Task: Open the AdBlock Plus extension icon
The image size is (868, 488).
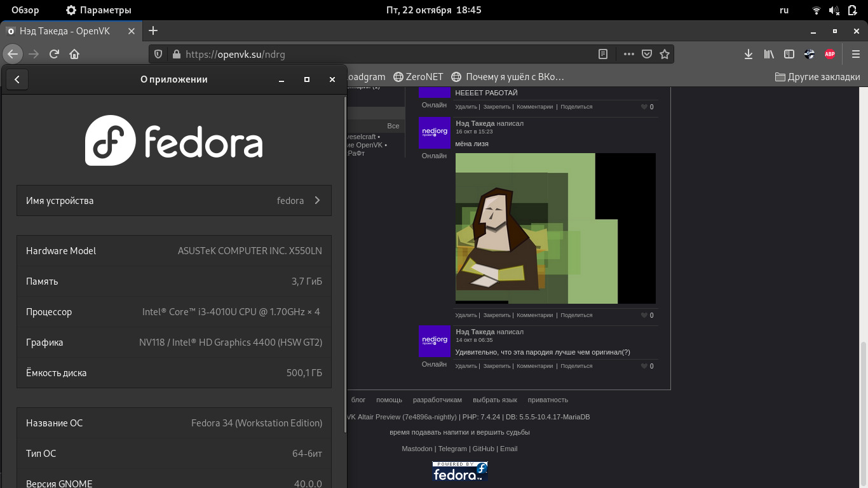Action: pyautogui.click(x=829, y=54)
